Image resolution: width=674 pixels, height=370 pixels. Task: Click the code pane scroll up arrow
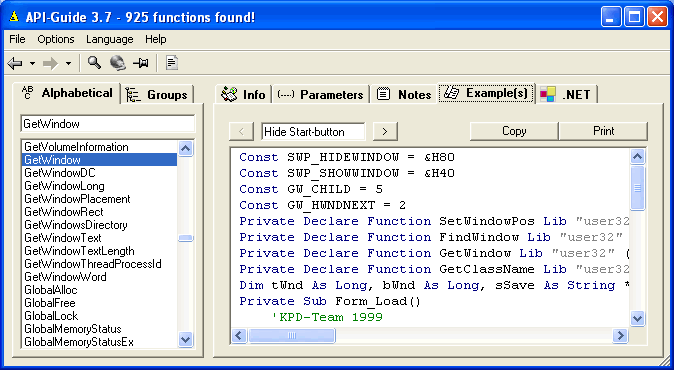tap(637, 157)
